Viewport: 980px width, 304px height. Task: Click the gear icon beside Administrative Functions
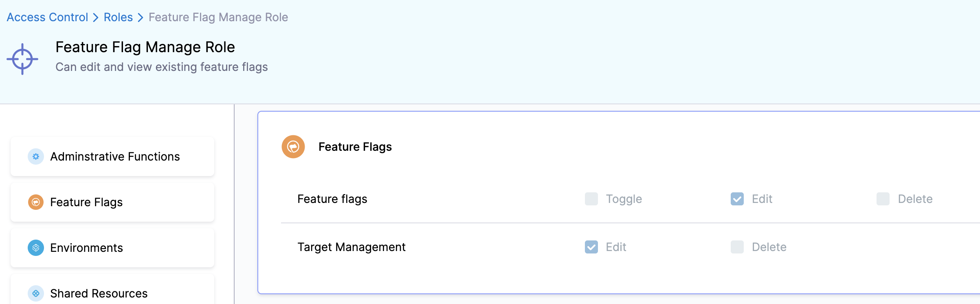(x=35, y=156)
